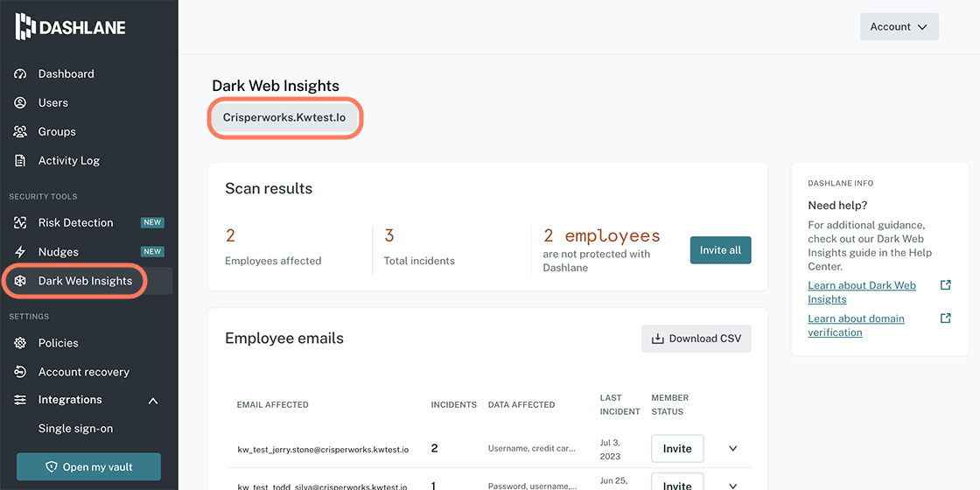Viewport: 980px width, 490px height.
Task: Collapse the Integrations section chevron
Action: pyautogui.click(x=152, y=401)
